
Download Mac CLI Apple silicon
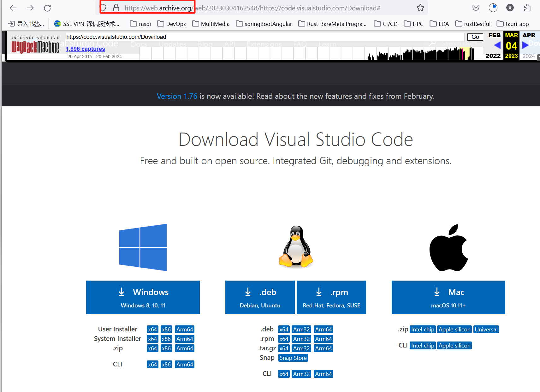click(x=454, y=346)
